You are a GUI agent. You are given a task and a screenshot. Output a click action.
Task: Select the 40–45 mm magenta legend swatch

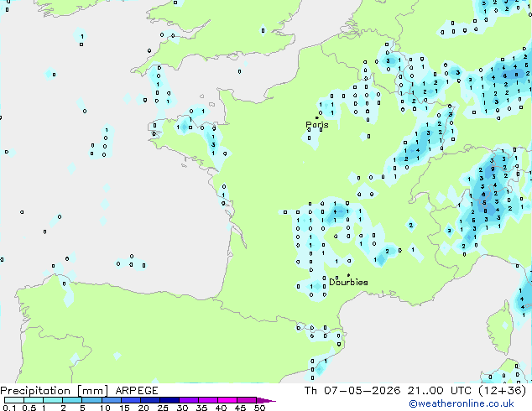[227, 400]
